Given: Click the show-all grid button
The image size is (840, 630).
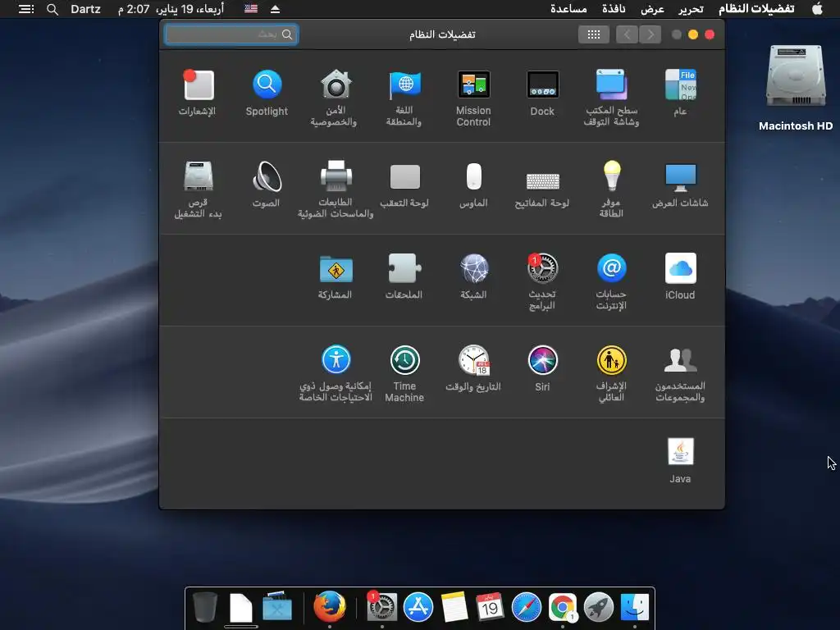Looking at the screenshot, I should click(594, 34).
